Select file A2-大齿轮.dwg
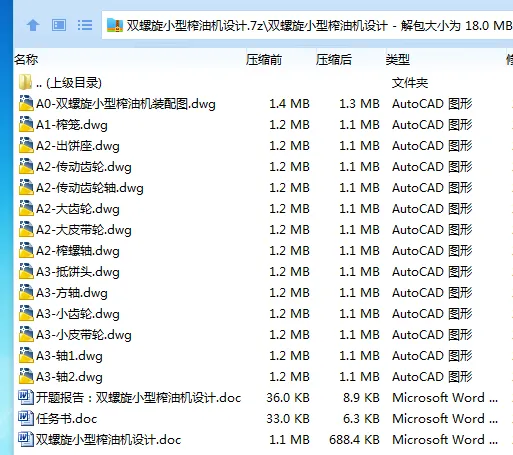The image size is (513, 455). pyautogui.click(x=78, y=209)
